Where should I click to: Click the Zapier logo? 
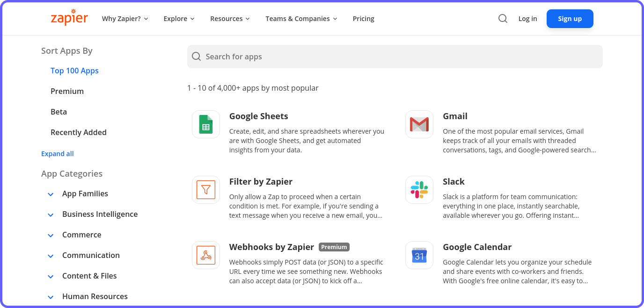point(69,18)
